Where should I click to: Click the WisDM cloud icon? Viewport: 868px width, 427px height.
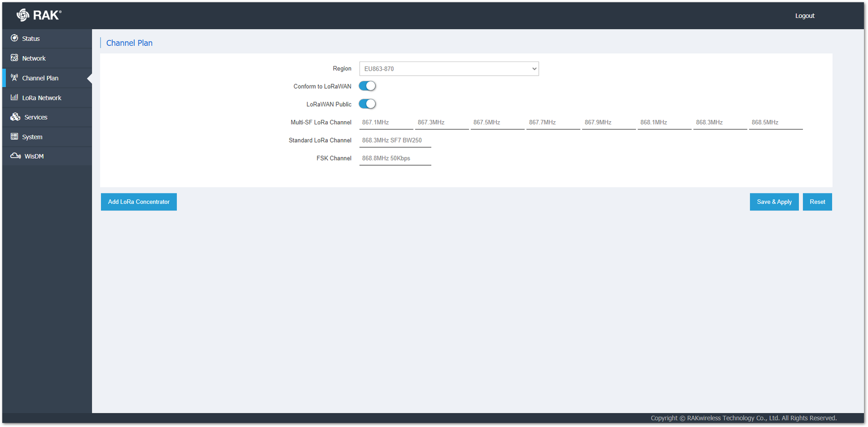click(x=16, y=156)
